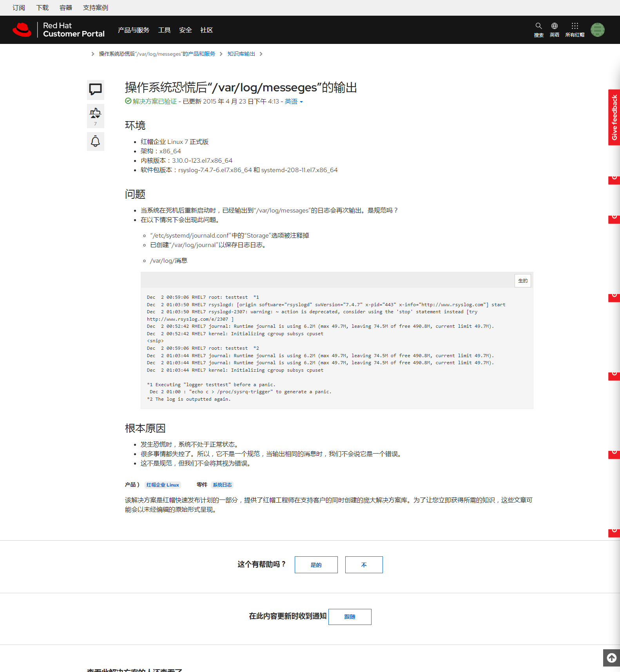
Task: Click the Red Hat logo
Action: (22, 30)
